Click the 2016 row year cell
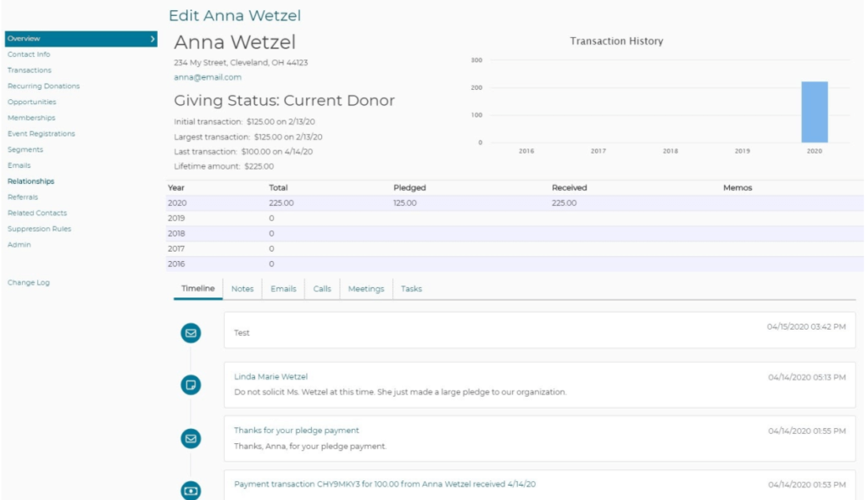The image size is (868, 500). [x=176, y=264]
